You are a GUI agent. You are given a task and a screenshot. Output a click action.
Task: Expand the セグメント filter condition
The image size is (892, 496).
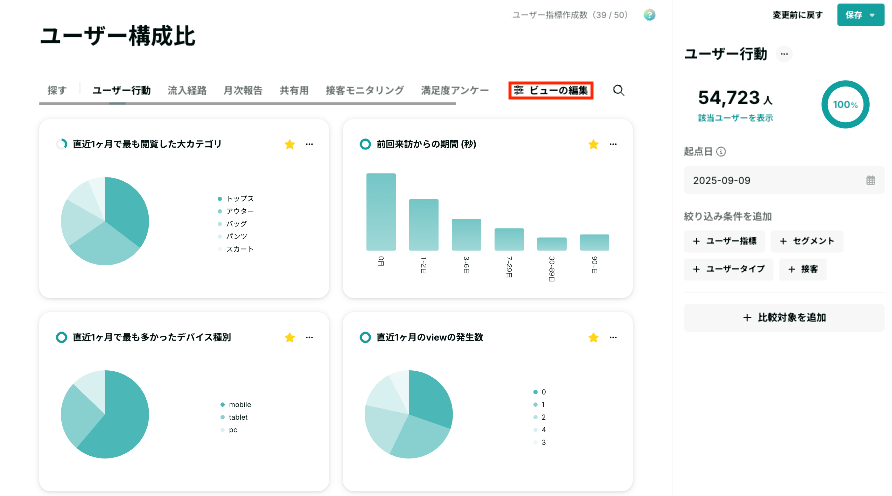[807, 241]
